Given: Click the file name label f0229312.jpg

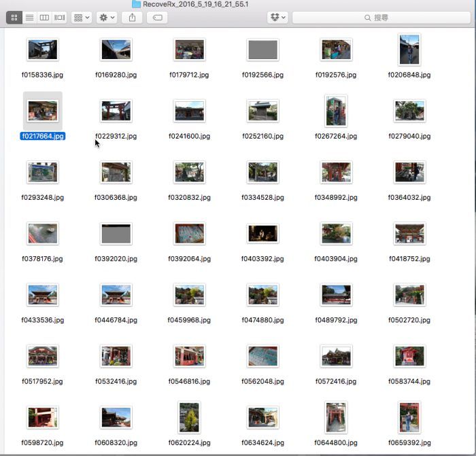Looking at the screenshot, I should click(x=116, y=136).
